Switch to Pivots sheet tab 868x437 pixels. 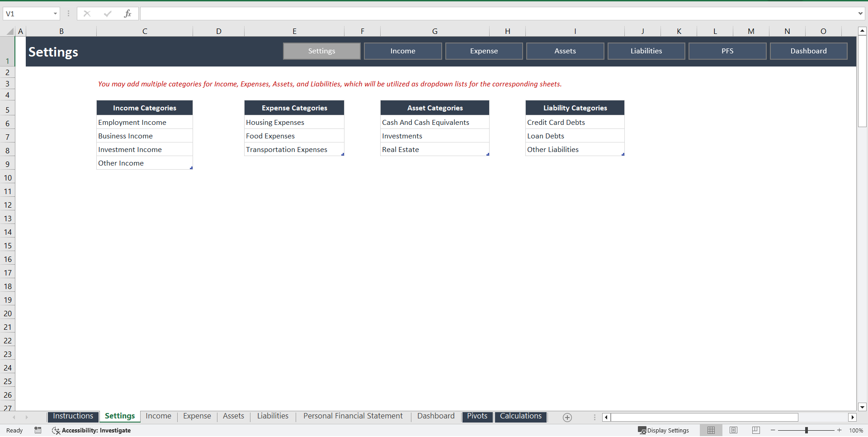[477, 416]
